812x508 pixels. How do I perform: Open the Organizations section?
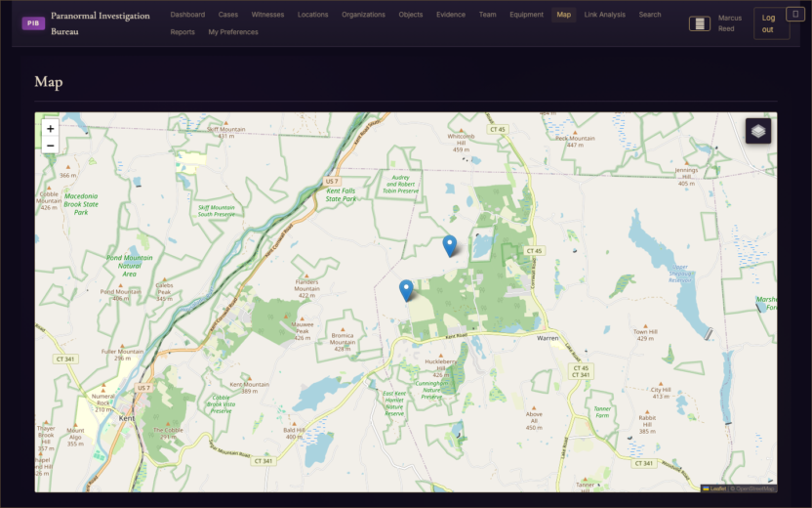pos(363,15)
